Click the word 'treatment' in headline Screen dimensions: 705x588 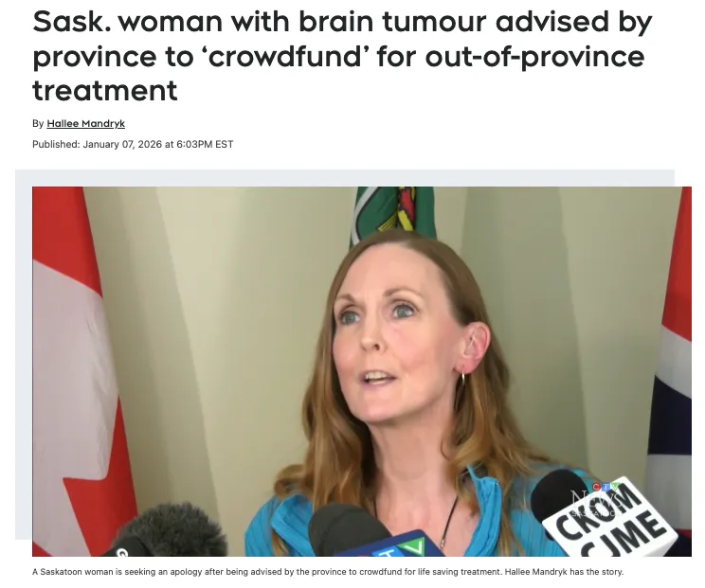pos(105,90)
